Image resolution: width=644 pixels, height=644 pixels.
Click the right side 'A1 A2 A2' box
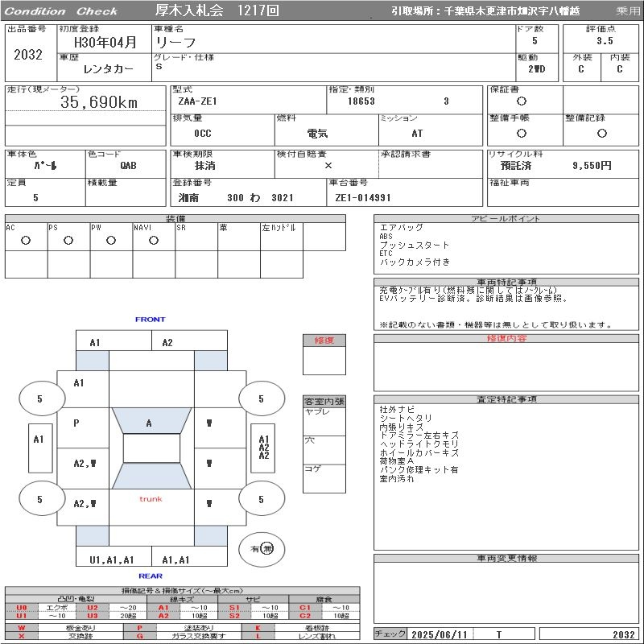click(x=263, y=448)
